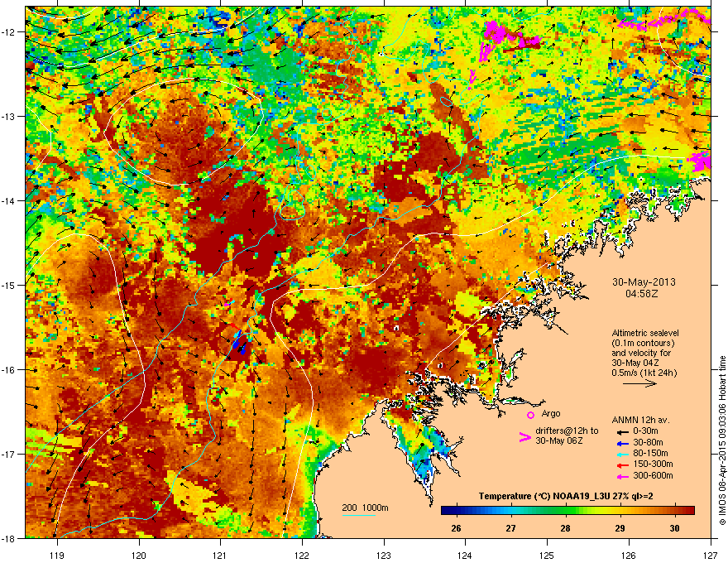Click longitude axis label 122
728x563 pixels.
[302, 555]
